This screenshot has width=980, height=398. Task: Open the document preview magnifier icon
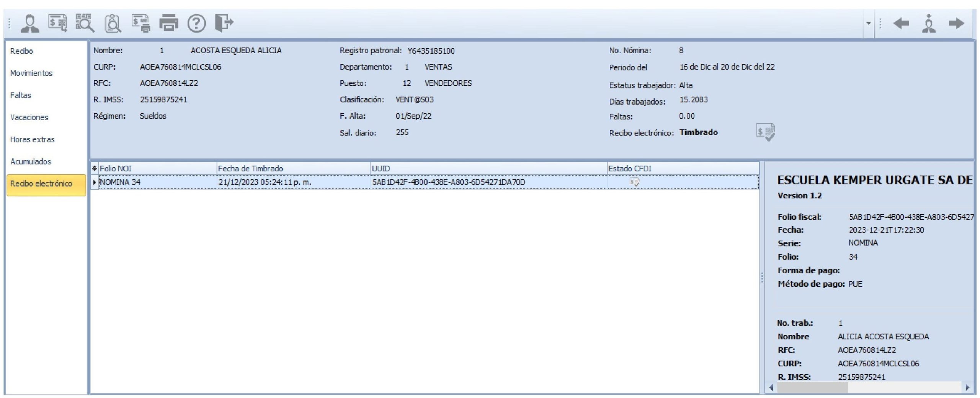click(x=113, y=23)
